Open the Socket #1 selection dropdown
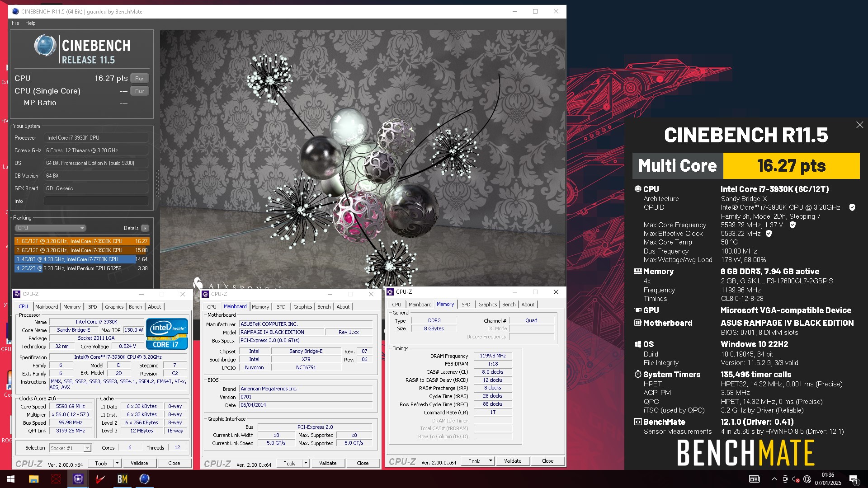Viewport: 868px width, 488px height. 70,448
